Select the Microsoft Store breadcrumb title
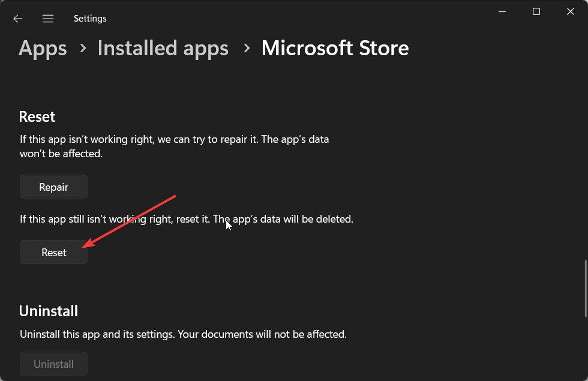588x381 pixels. [x=335, y=48]
